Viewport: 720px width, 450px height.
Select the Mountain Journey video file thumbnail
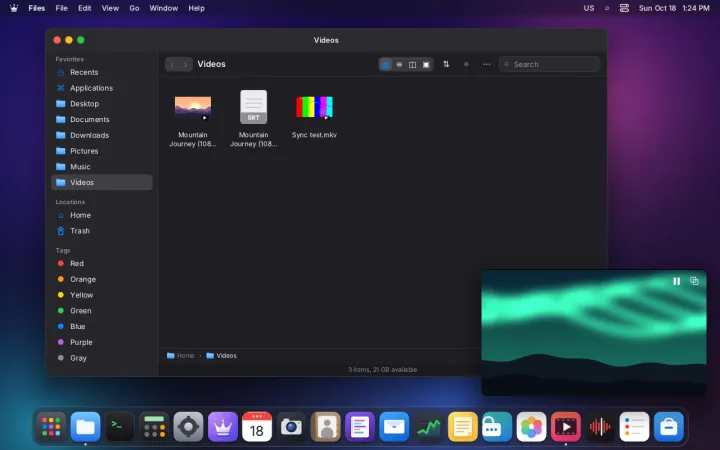click(x=193, y=107)
